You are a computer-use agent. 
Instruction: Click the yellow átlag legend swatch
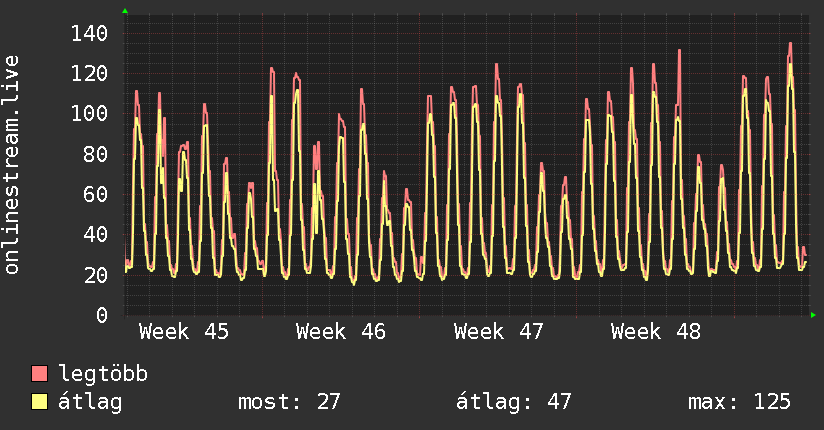point(39,402)
